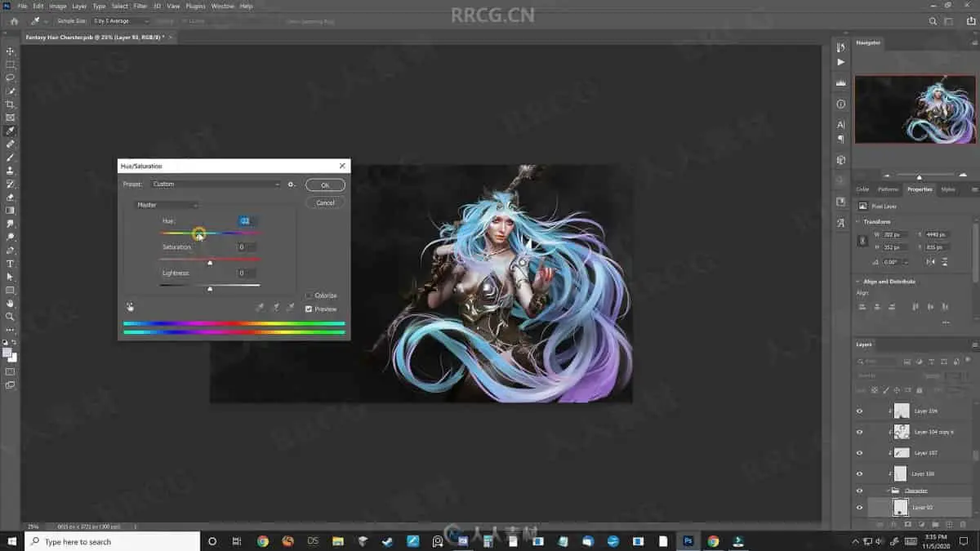The image size is (980, 551).
Task: Select the Pen tool
Action: click(10, 251)
